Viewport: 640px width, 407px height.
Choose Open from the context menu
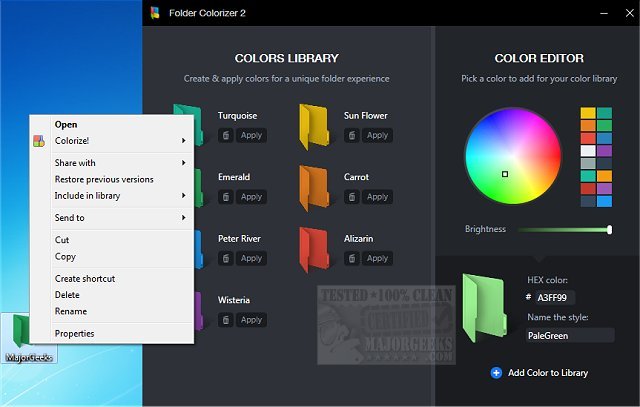point(66,125)
